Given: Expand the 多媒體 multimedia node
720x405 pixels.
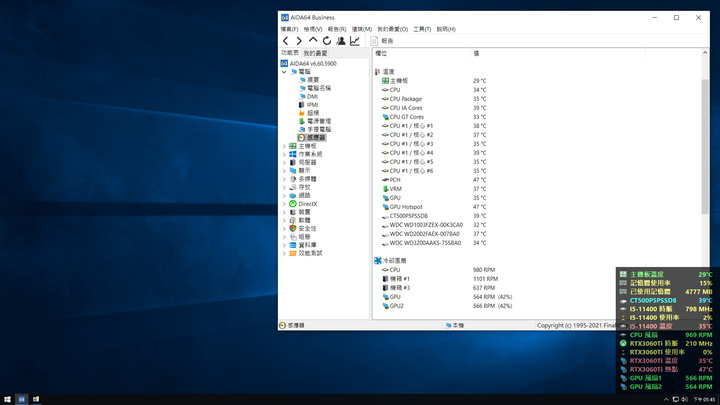Looking at the screenshot, I should [x=284, y=179].
